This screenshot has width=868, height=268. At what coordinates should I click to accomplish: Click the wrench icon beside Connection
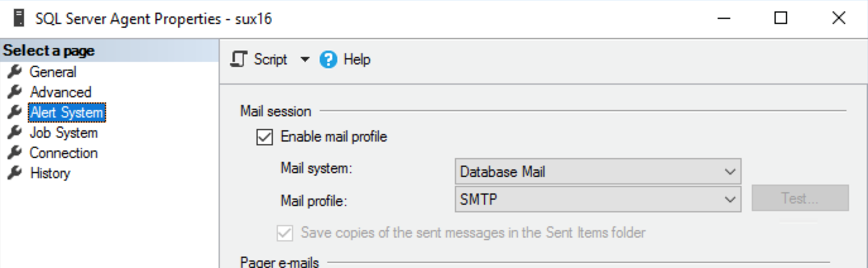coord(14,153)
